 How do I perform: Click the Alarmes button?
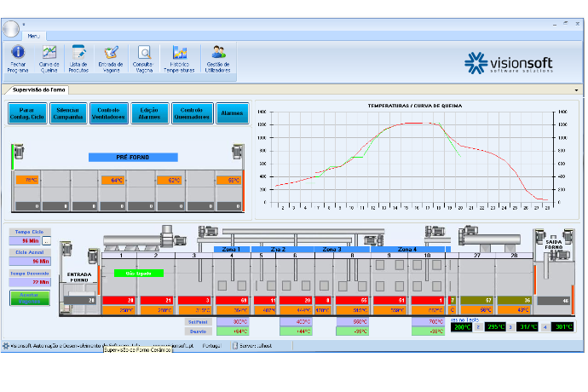232,113
